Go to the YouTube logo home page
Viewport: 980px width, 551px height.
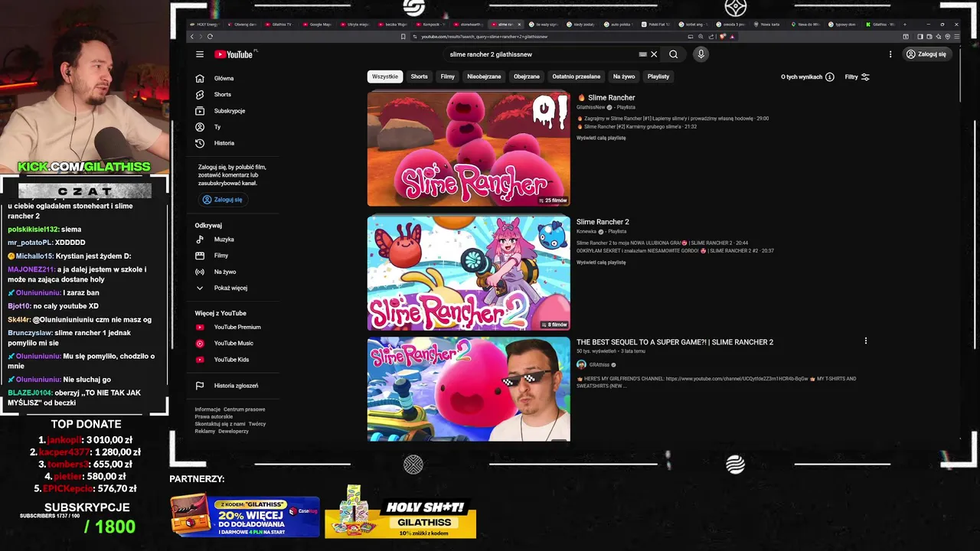[x=234, y=54]
